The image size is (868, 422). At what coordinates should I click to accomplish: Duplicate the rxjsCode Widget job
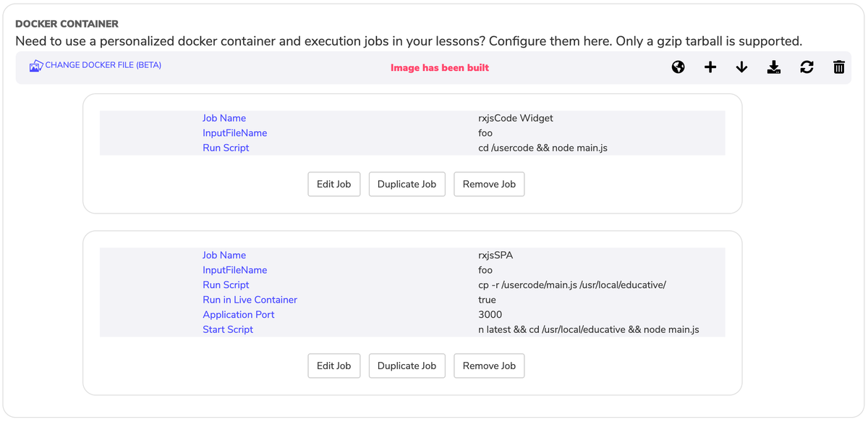click(x=407, y=184)
